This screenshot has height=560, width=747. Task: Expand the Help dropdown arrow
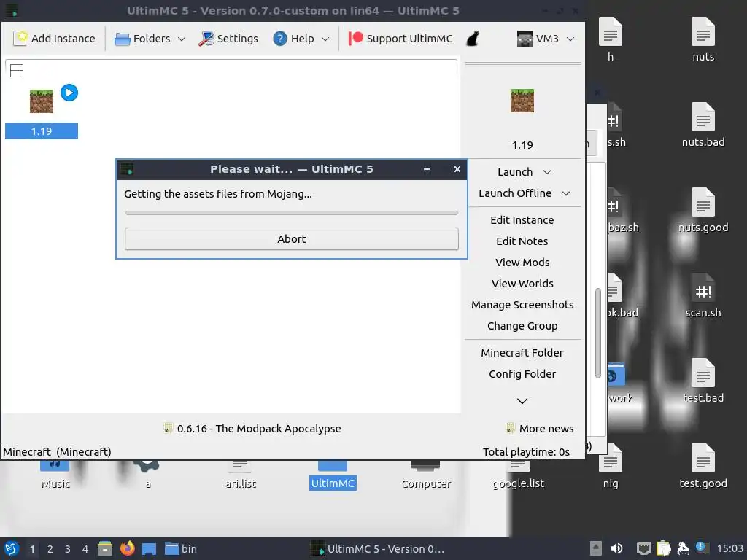pyautogui.click(x=325, y=39)
